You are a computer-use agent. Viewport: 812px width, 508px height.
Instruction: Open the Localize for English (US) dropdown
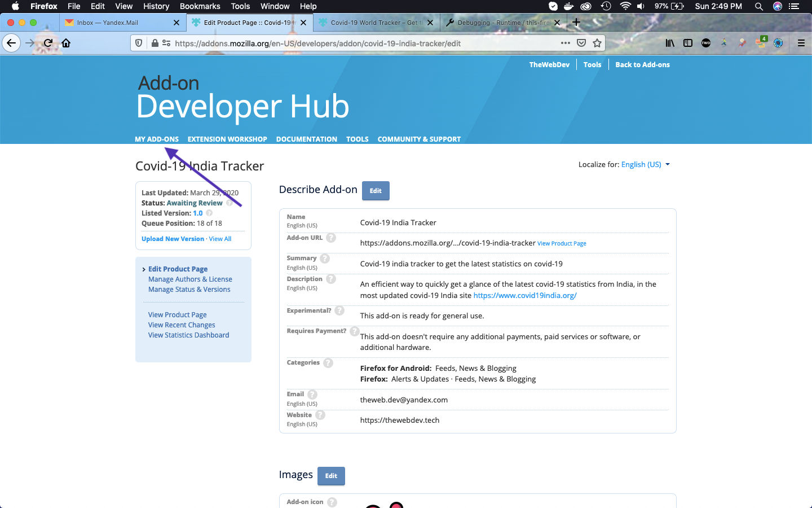(646, 165)
